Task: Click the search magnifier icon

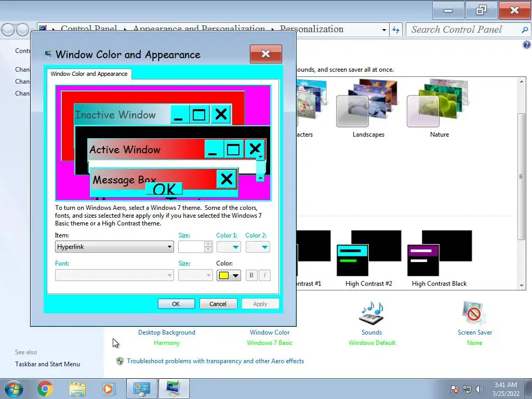Action: tap(525, 30)
